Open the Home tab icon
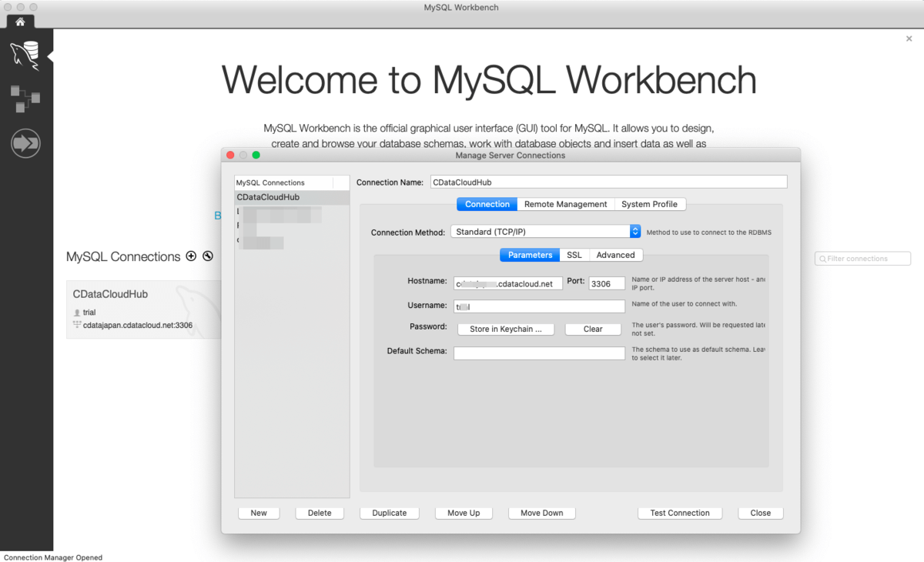 point(20,22)
